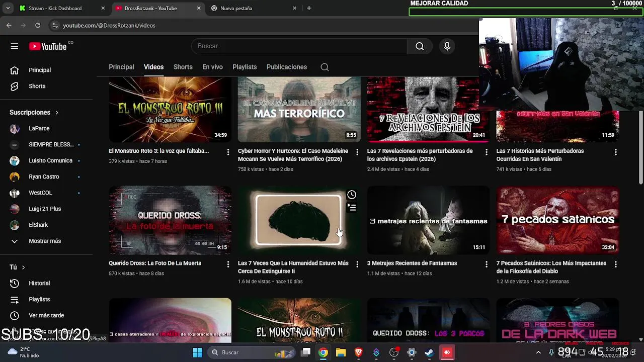This screenshot has height=362, width=644.
Task: Click the browser address bar URL
Action: 109,26
